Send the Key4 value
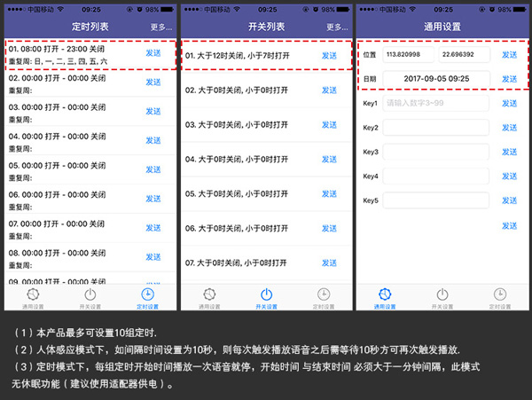The image size is (532, 400). (509, 176)
